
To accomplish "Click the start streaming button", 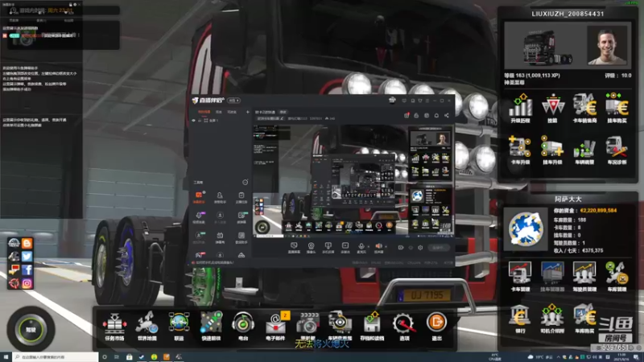I will pos(438,248).
